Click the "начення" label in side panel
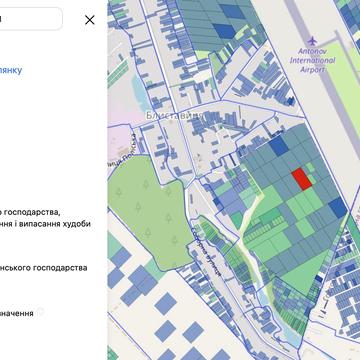 (x=17, y=313)
